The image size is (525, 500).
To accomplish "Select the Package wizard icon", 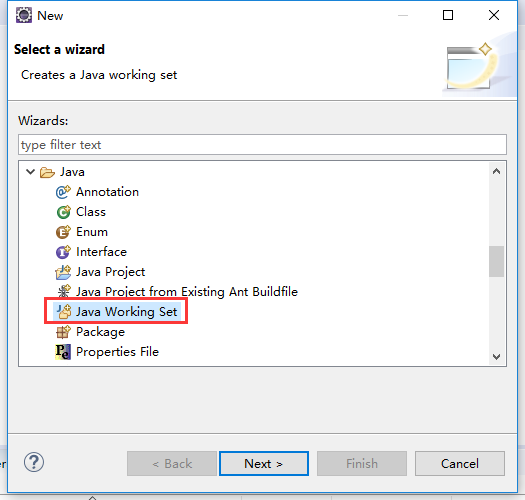I will 63,332.
